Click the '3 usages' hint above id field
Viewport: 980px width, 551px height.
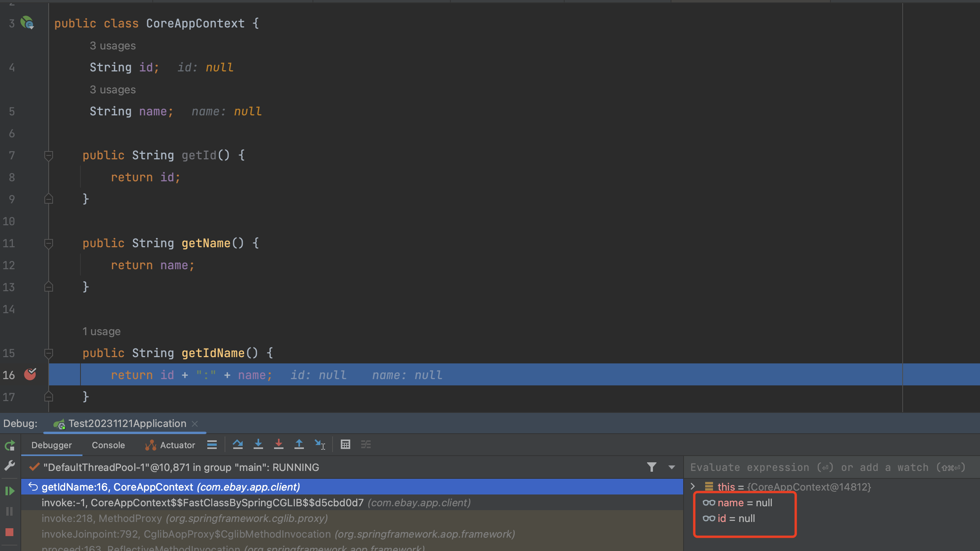coord(113,46)
